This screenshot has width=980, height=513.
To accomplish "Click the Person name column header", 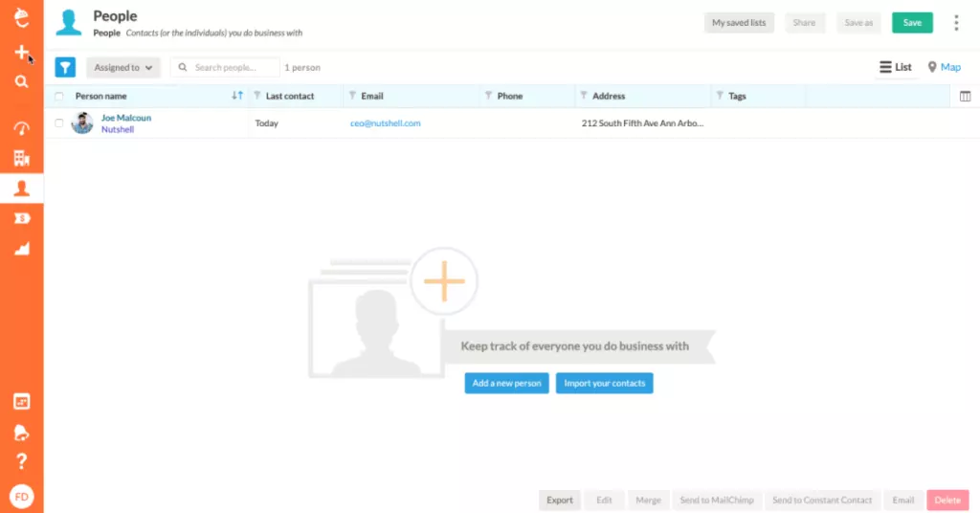I will point(100,97).
